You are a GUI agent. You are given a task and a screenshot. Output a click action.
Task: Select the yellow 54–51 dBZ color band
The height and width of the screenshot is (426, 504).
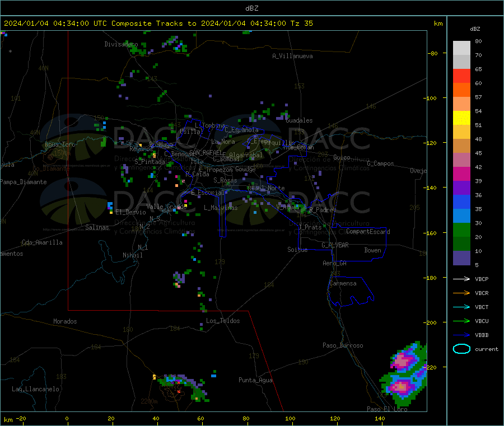[x=461, y=118]
